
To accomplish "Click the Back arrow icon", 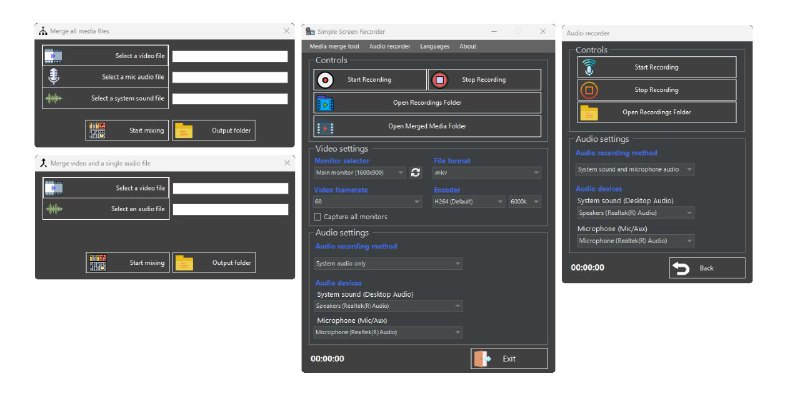I will click(681, 268).
